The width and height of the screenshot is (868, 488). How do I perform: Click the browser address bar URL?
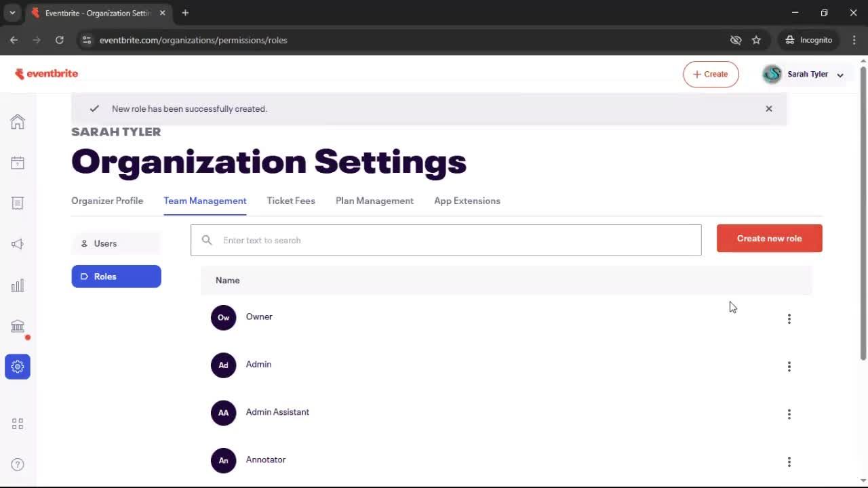193,40
